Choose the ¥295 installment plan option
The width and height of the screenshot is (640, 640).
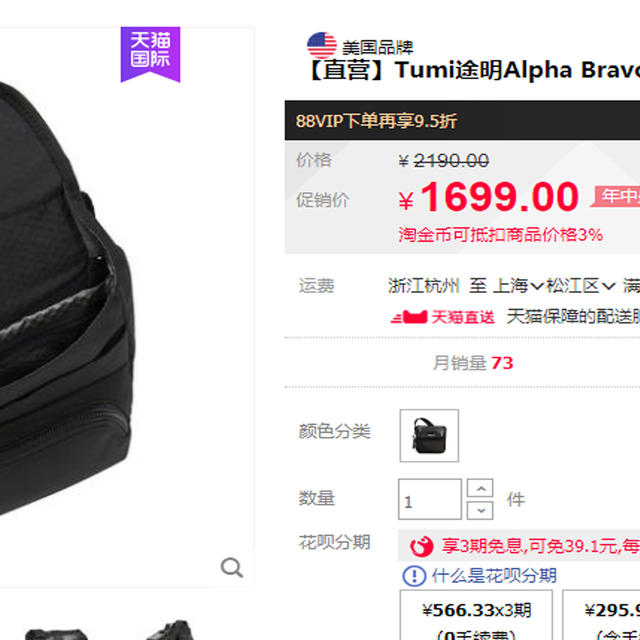601,615
